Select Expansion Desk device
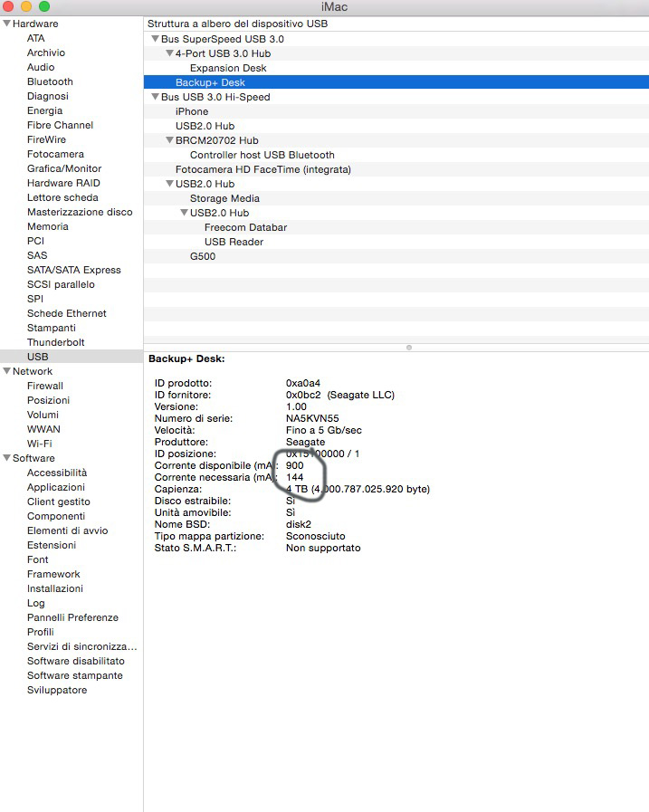This screenshot has height=812, width=649. tap(228, 69)
